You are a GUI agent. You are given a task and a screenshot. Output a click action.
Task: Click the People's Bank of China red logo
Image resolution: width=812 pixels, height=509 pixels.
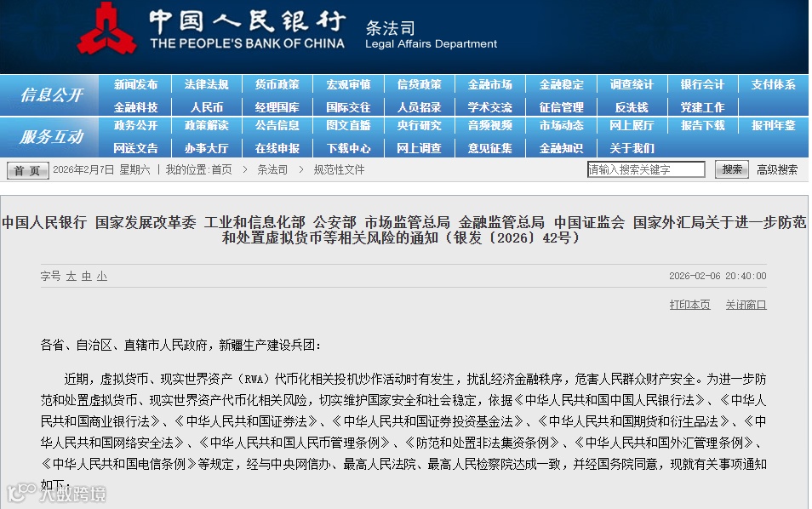106,29
